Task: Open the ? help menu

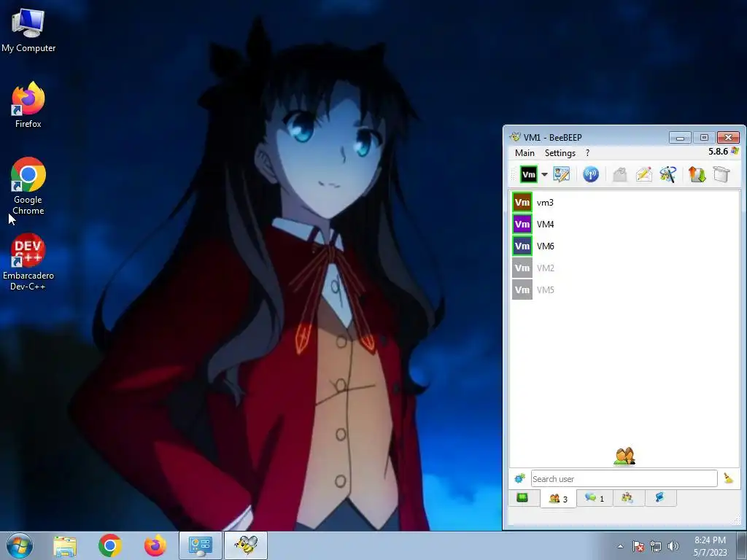Action: 587,153
